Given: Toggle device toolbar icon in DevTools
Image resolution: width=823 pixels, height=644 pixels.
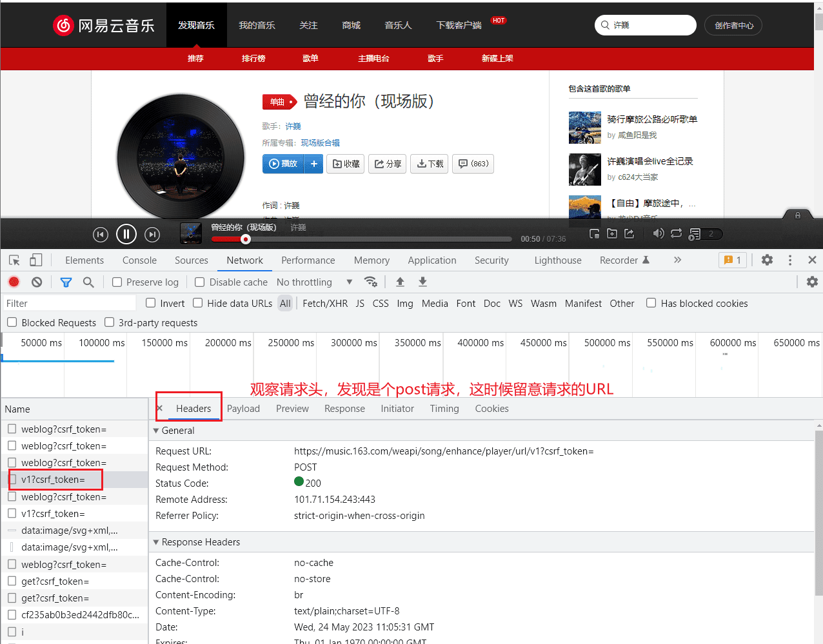Looking at the screenshot, I should [x=36, y=260].
